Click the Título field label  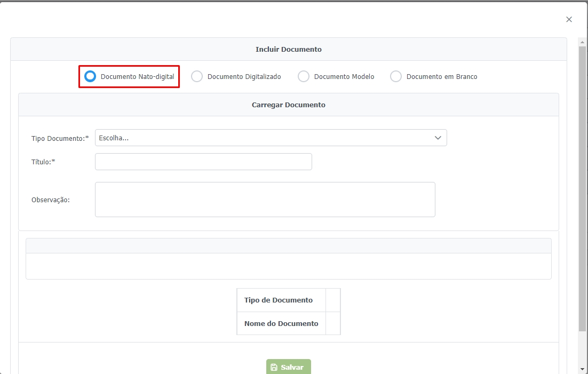click(x=43, y=162)
